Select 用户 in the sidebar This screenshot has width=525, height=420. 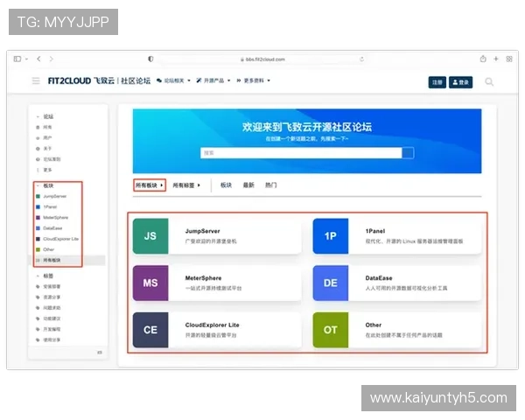[45, 138]
